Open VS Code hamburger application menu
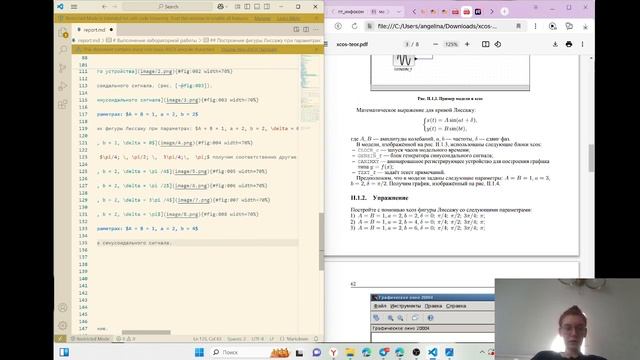Viewport: 640px width, 360px height. 74,7
